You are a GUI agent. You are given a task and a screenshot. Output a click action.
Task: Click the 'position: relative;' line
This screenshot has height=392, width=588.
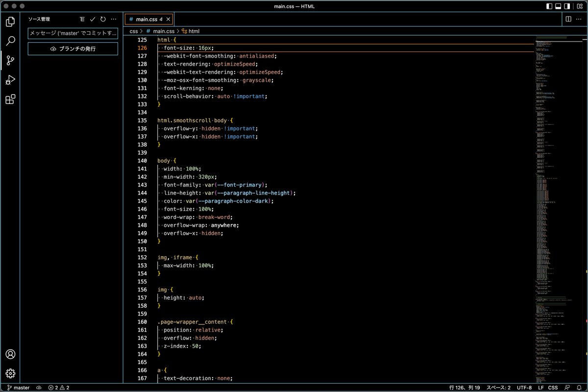(x=194, y=330)
